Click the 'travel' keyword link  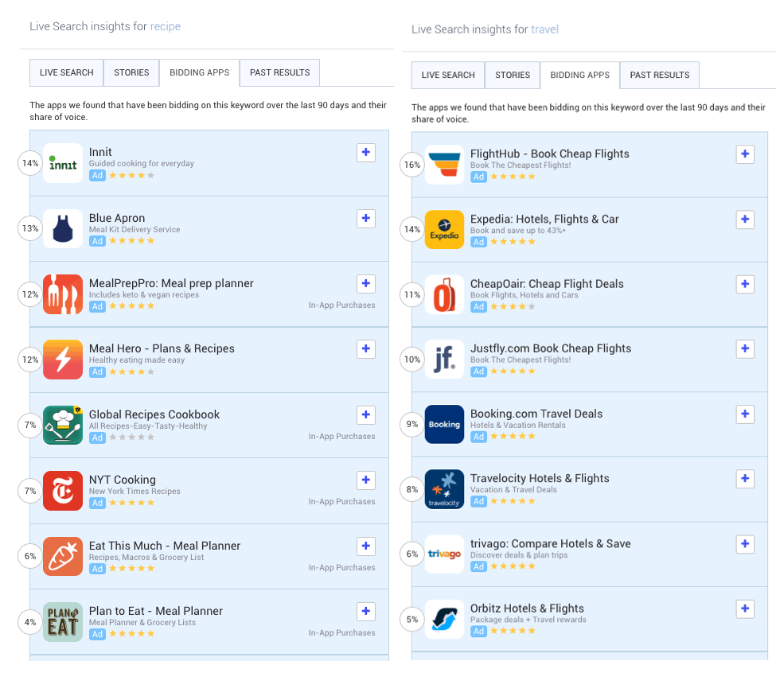[x=545, y=29]
